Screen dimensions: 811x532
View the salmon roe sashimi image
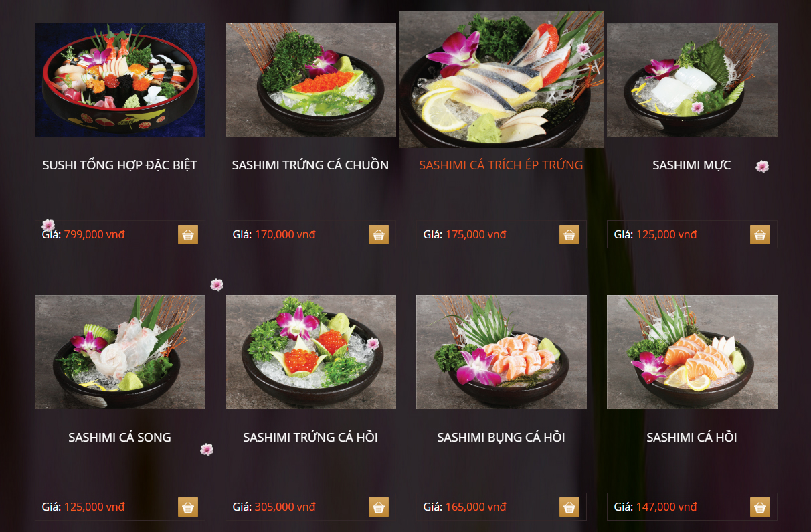[x=310, y=352]
